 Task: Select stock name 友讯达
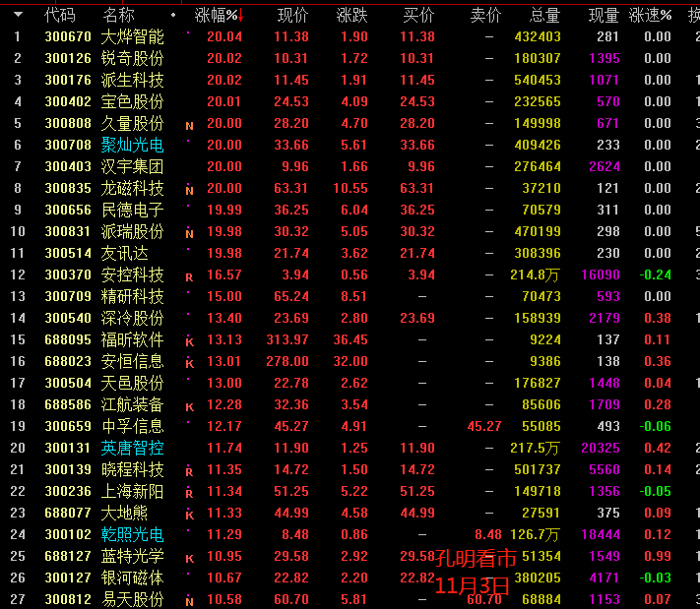click(x=125, y=253)
